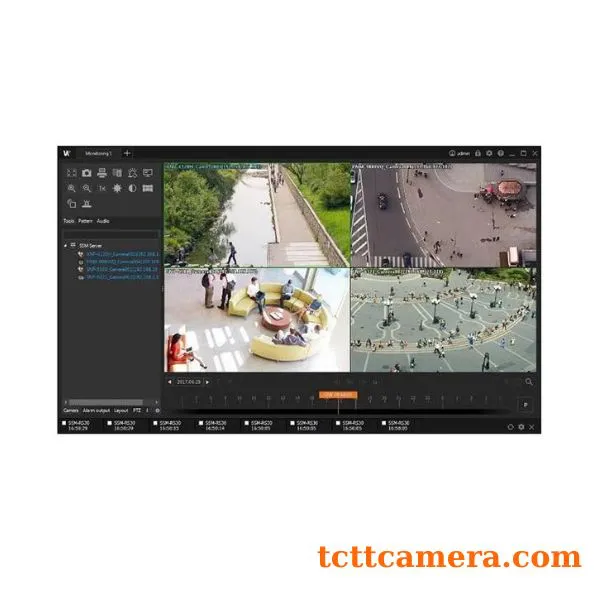Click the orange timeline position marker
The image size is (600, 600).
pos(339,394)
